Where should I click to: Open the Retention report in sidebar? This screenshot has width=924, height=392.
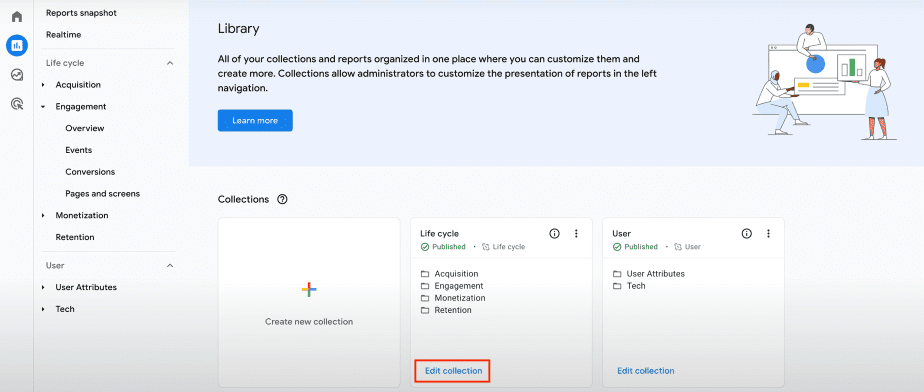click(x=75, y=237)
